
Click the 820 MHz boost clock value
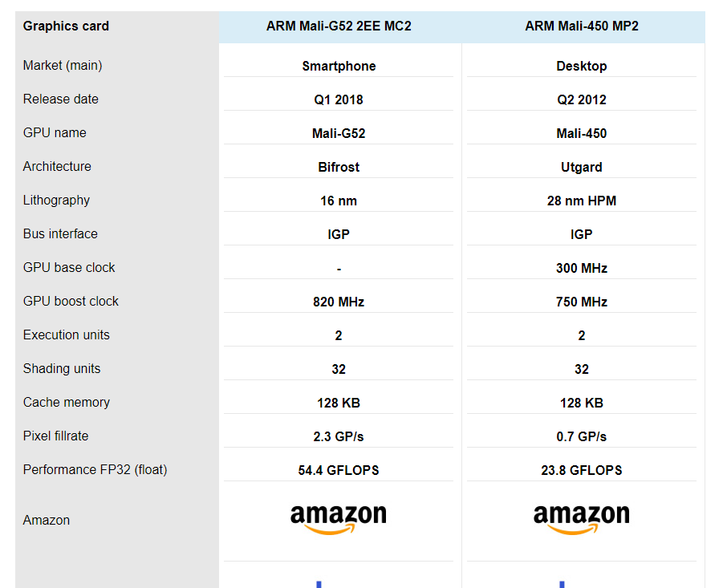[339, 302]
